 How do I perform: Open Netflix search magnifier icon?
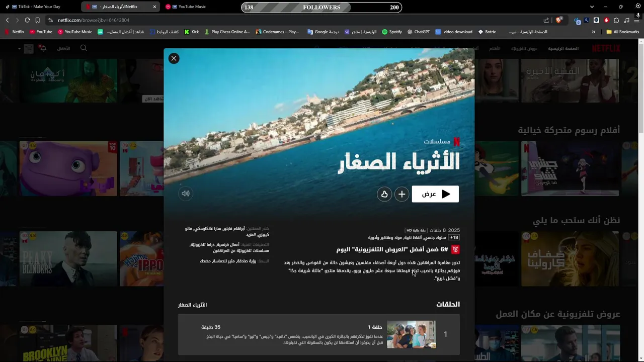coord(84,48)
